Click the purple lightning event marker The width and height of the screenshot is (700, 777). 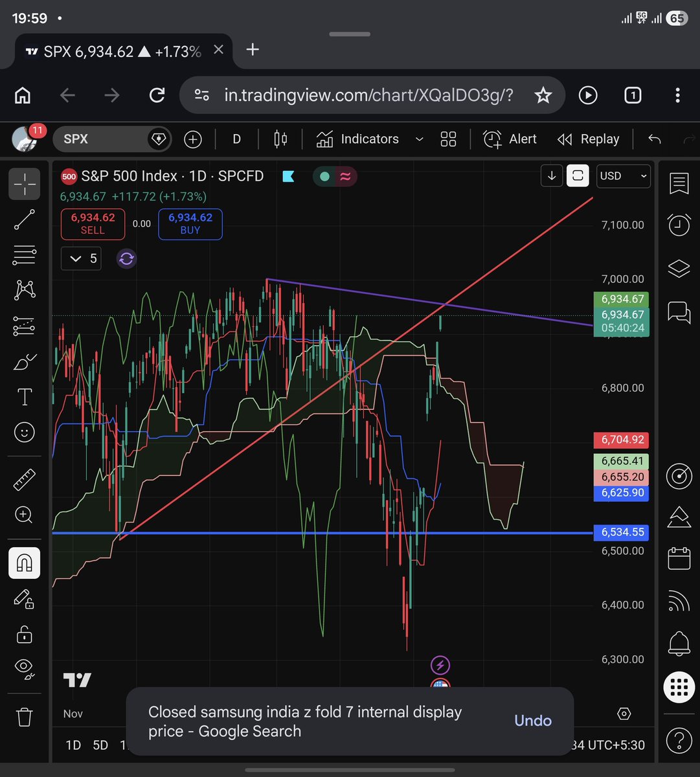point(440,664)
